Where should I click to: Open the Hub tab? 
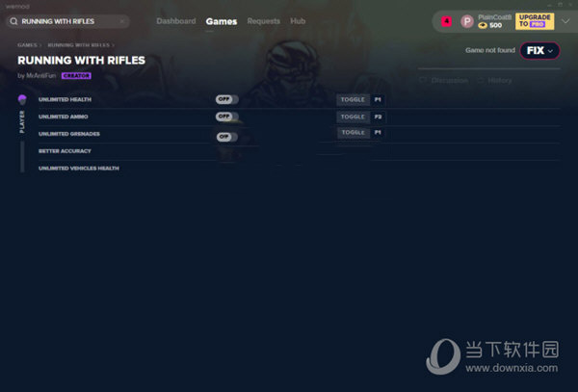click(298, 21)
